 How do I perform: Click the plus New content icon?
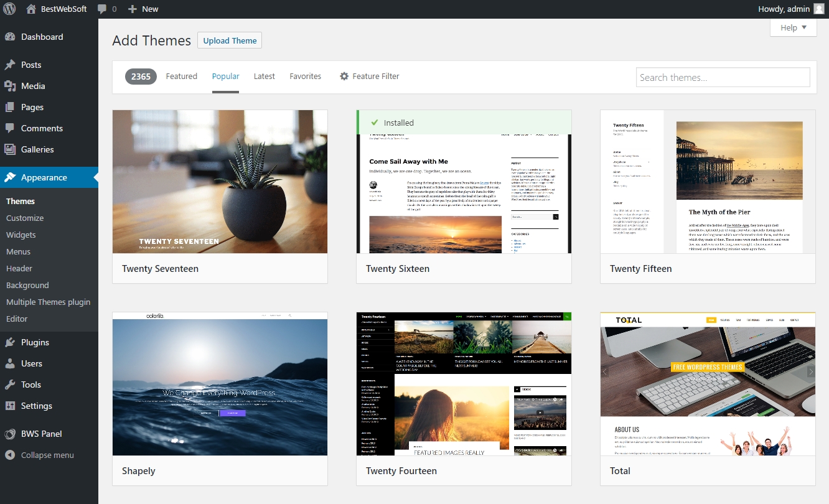coord(132,9)
